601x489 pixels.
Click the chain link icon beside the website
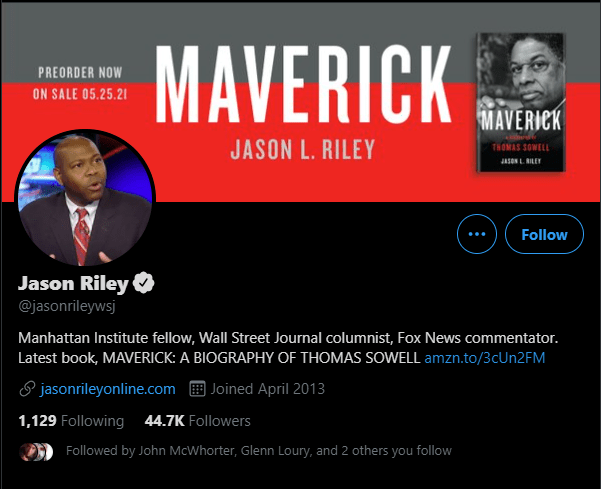[27, 389]
